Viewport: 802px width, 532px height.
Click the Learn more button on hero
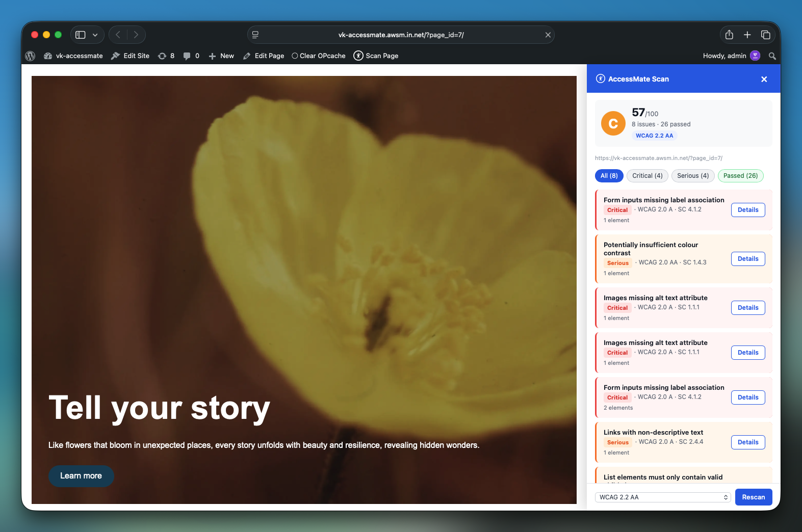click(81, 476)
